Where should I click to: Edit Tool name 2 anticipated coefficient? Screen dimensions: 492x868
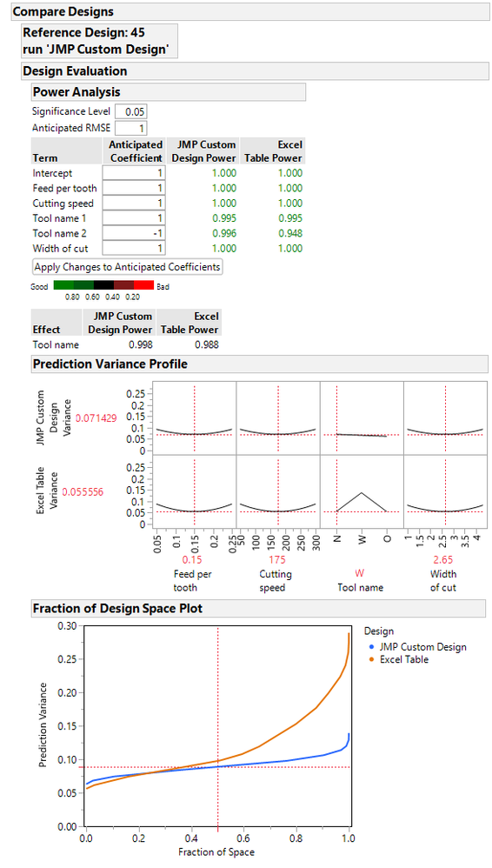tap(133, 233)
